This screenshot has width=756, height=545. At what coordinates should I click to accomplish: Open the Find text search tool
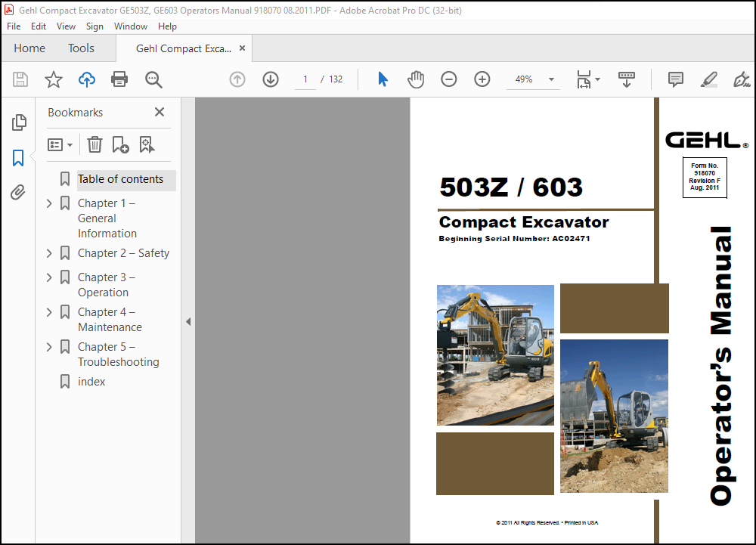coord(153,79)
